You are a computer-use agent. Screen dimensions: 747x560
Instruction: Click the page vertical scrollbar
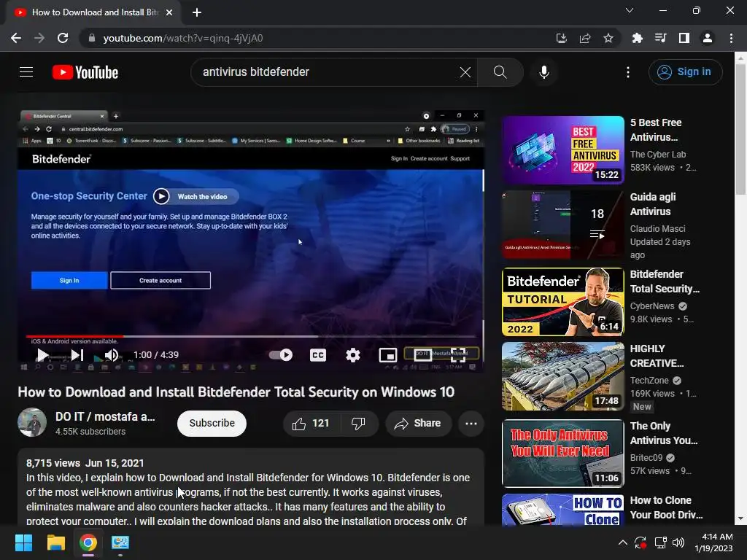pyautogui.click(x=740, y=128)
